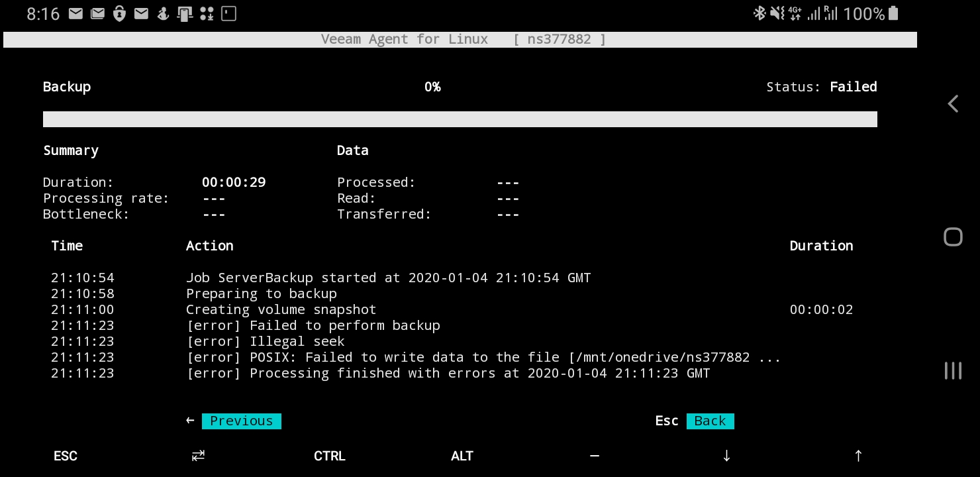Activate the CTRL modifier key
980x477 pixels.
coord(330,456)
